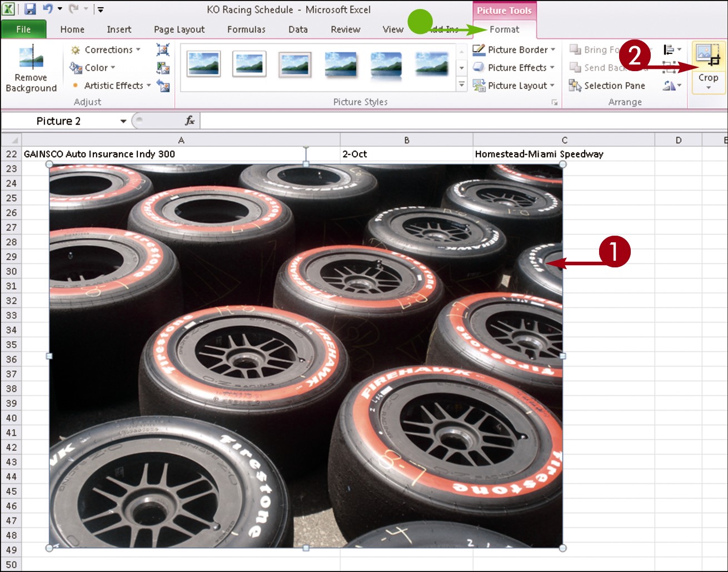Screen dimensions: 728x572
Task: Click the picture's bottom-right corner sizing handle
Action: [x=562, y=548]
